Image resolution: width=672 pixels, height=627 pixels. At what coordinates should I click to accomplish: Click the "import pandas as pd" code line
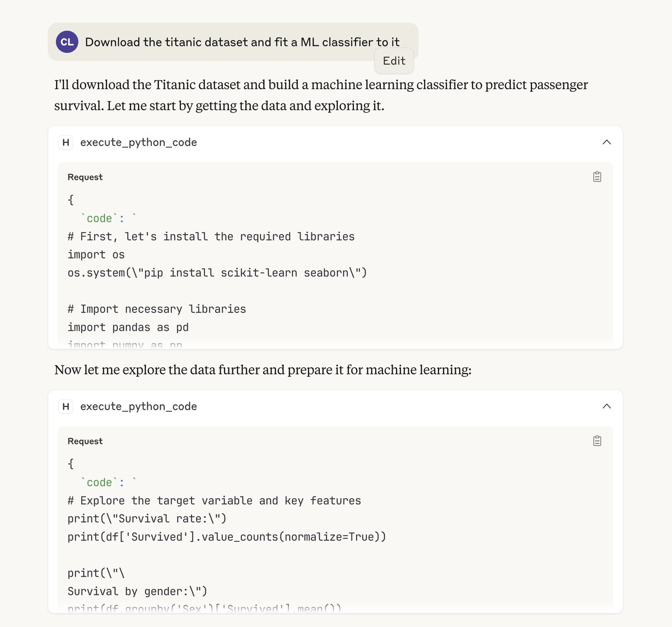point(128,327)
